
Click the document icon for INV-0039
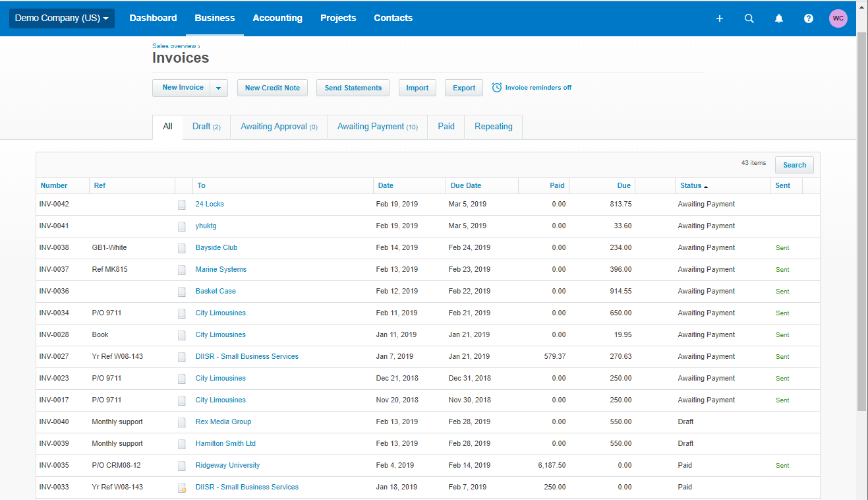181,444
